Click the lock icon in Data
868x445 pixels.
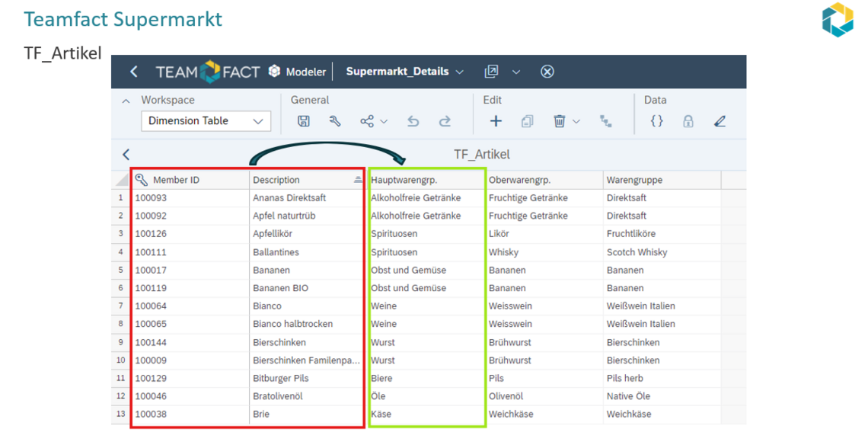[688, 121]
